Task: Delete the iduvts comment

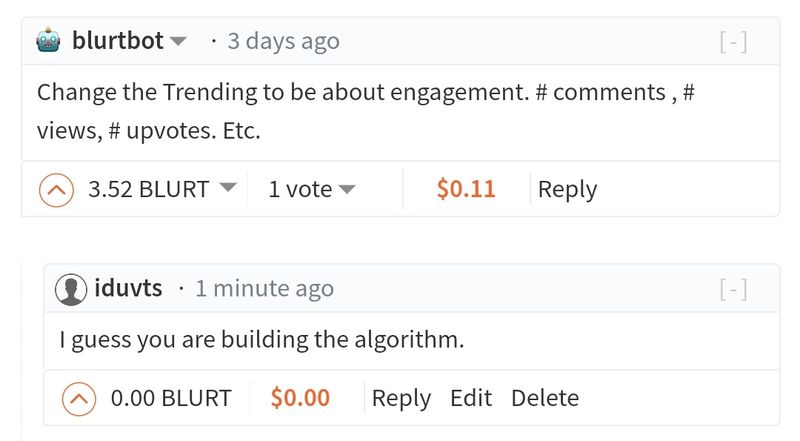Action: click(545, 398)
